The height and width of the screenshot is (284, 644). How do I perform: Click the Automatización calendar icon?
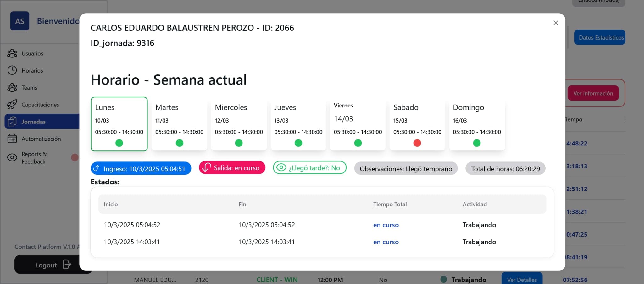pyautogui.click(x=12, y=139)
